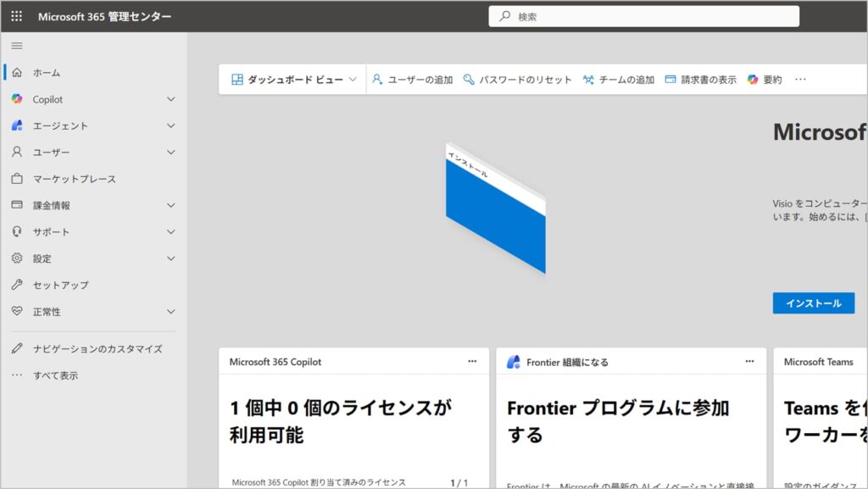Click the View invoice card icon
Screen dimensions: 868x489
point(670,80)
